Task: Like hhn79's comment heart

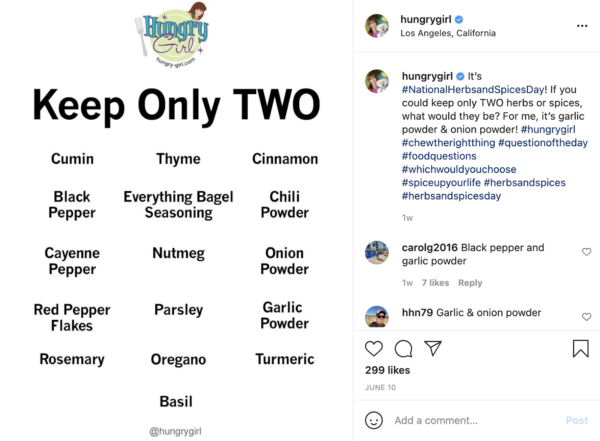Action: 586,317
